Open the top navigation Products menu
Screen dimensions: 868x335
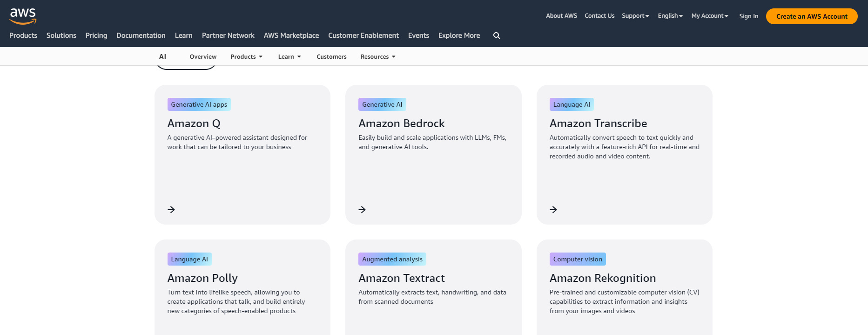[23, 35]
